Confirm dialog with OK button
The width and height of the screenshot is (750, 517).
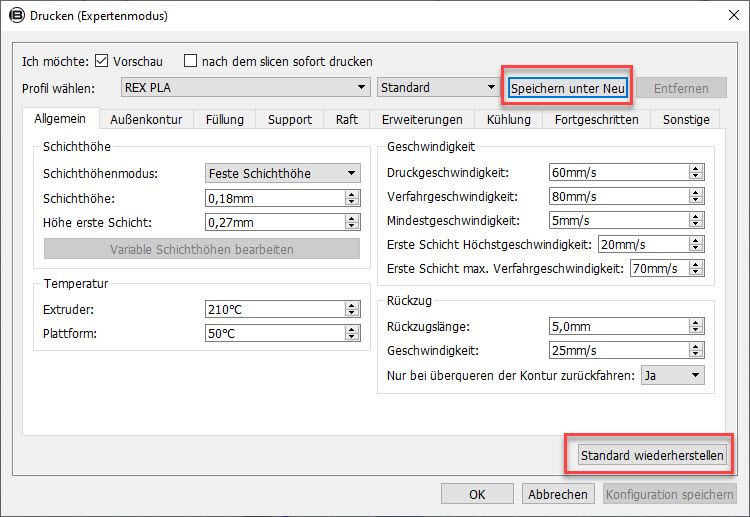coord(477,494)
